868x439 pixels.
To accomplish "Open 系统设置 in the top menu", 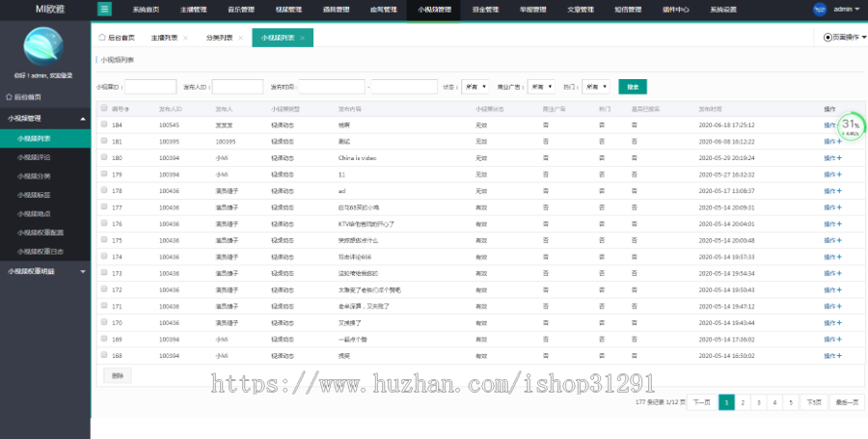I will click(723, 10).
